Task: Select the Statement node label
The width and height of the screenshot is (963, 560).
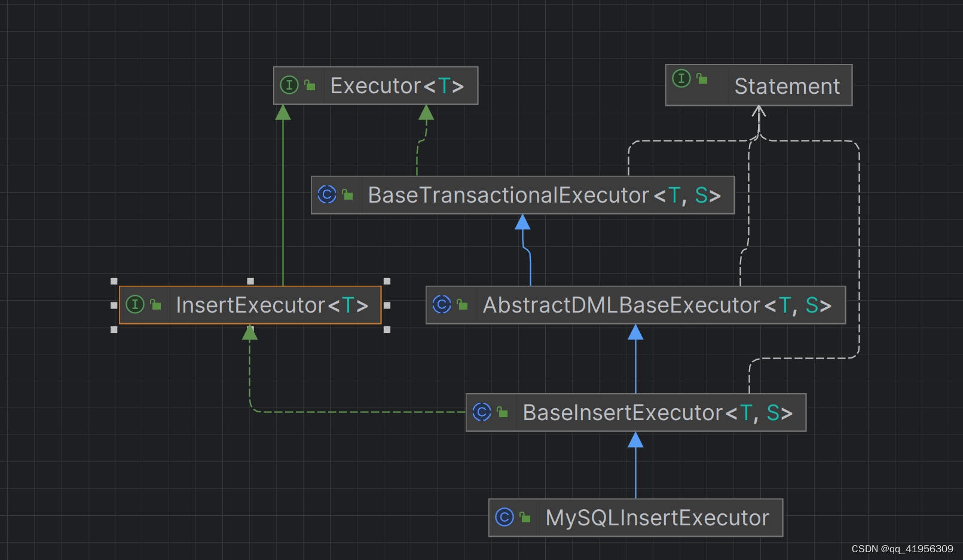Action: [787, 87]
